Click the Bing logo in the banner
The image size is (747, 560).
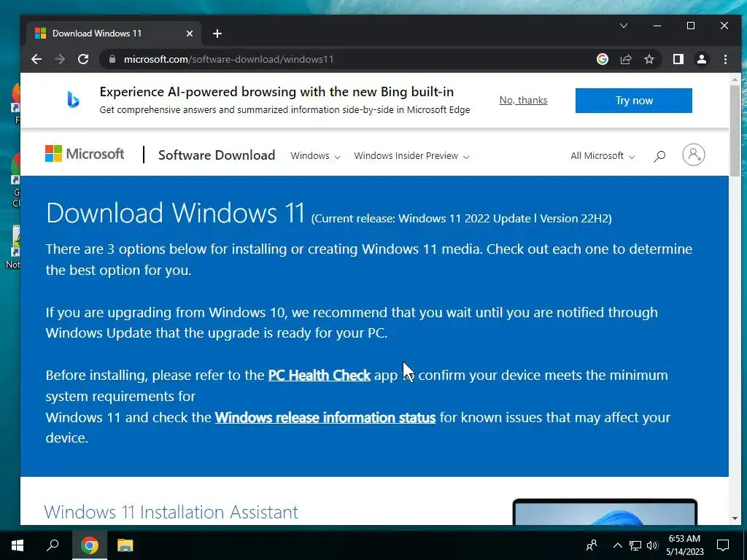73,100
